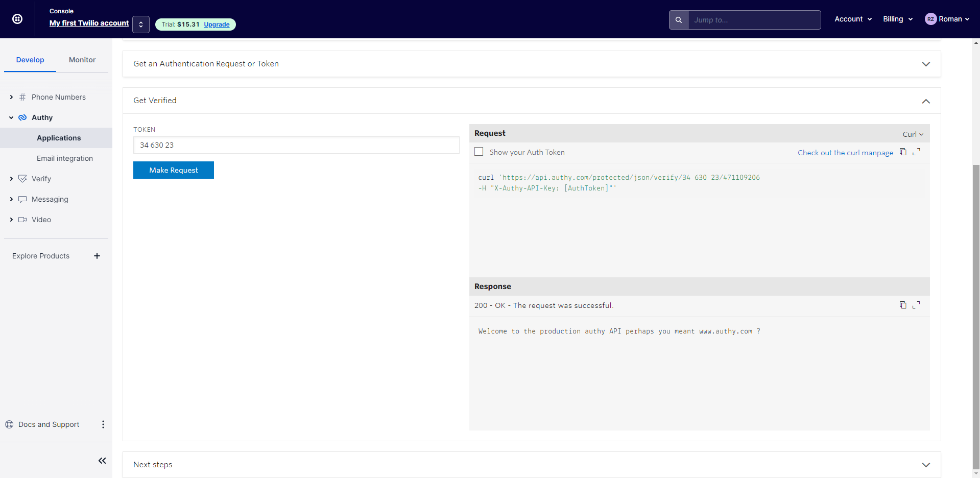This screenshot has height=478, width=980.
Task: Open Docs and Support link
Action: pos(49,424)
